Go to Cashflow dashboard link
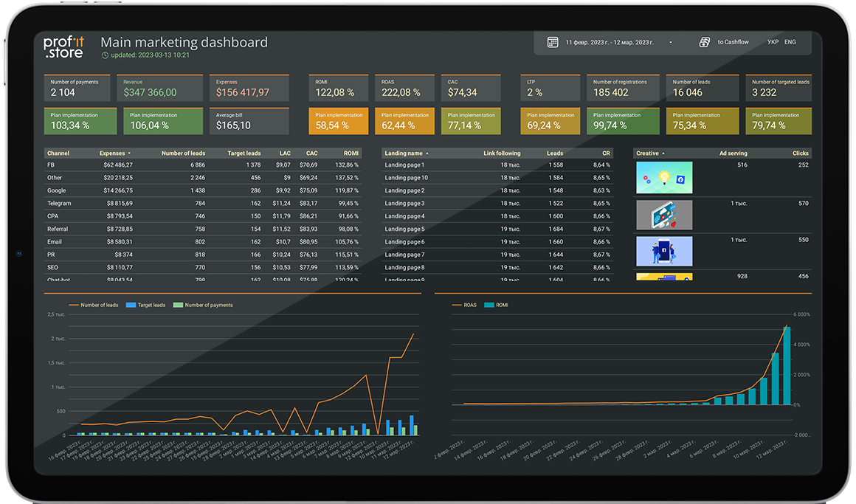 click(733, 43)
